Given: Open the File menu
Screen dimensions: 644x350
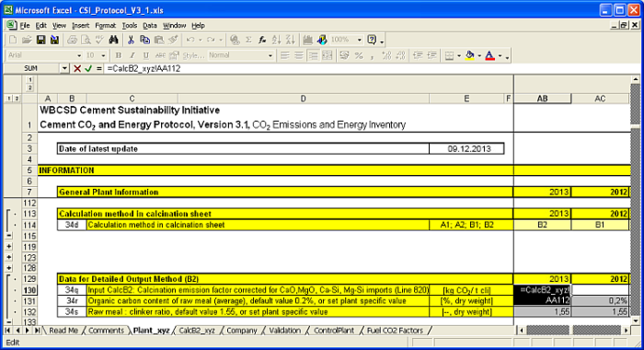Looking at the screenshot, I should [x=25, y=26].
